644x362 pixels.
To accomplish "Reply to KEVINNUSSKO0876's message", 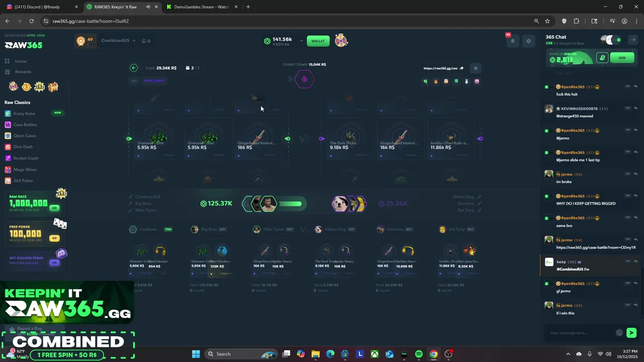I will [635, 108].
